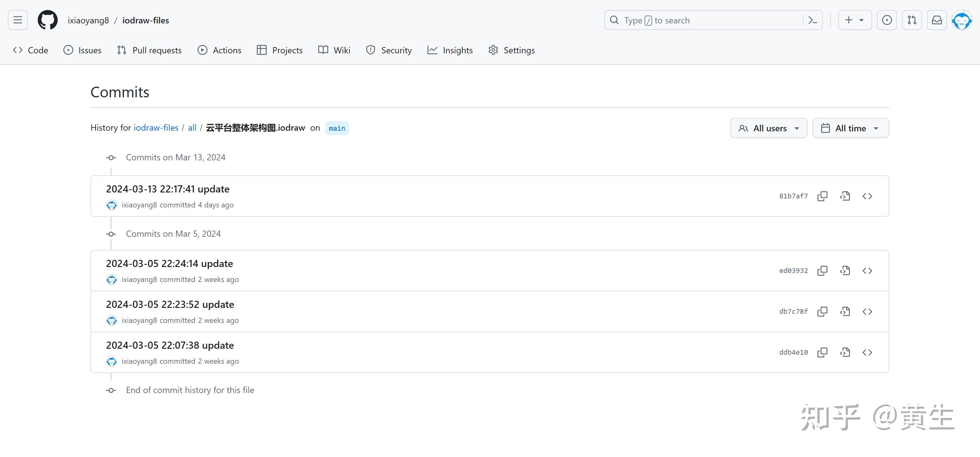Open the GitHub homepage logo
This screenshot has height=457, width=980.
[x=47, y=20]
